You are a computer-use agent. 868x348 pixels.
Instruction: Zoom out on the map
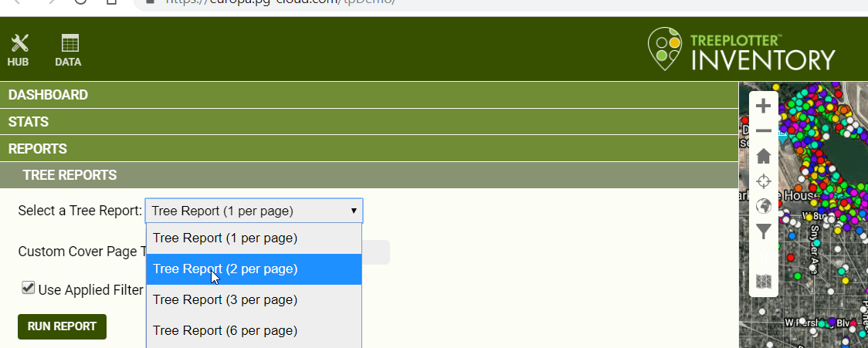[x=763, y=131]
